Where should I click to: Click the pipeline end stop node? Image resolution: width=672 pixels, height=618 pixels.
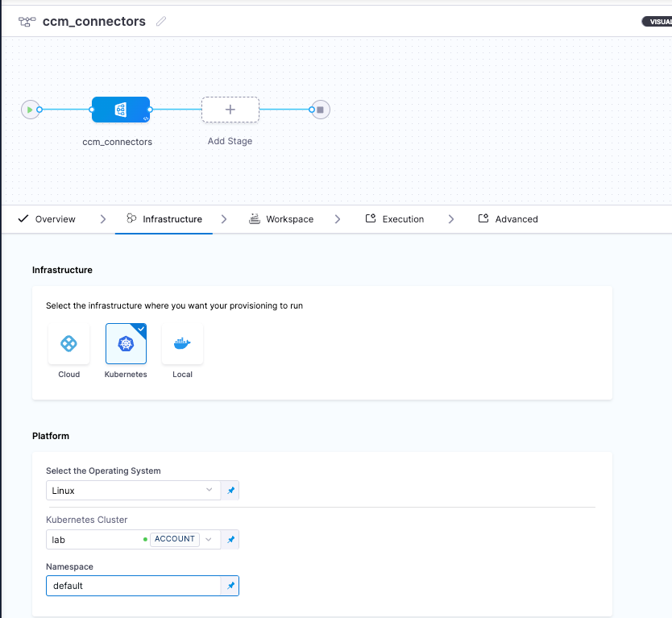[x=320, y=110]
